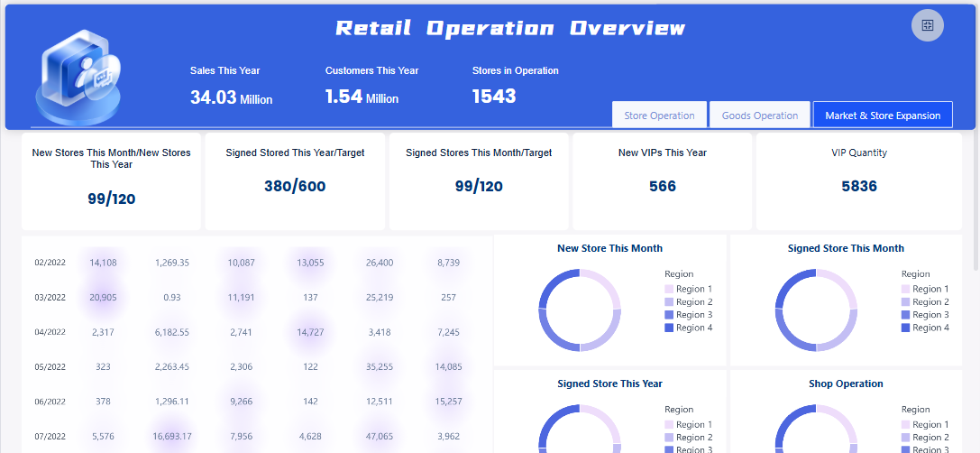Click Region 4 swatch in Signed Store This Month legend
Image resolution: width=980 pixels, height=453 pixels.
pyautogui.click(x=906, y=328)
